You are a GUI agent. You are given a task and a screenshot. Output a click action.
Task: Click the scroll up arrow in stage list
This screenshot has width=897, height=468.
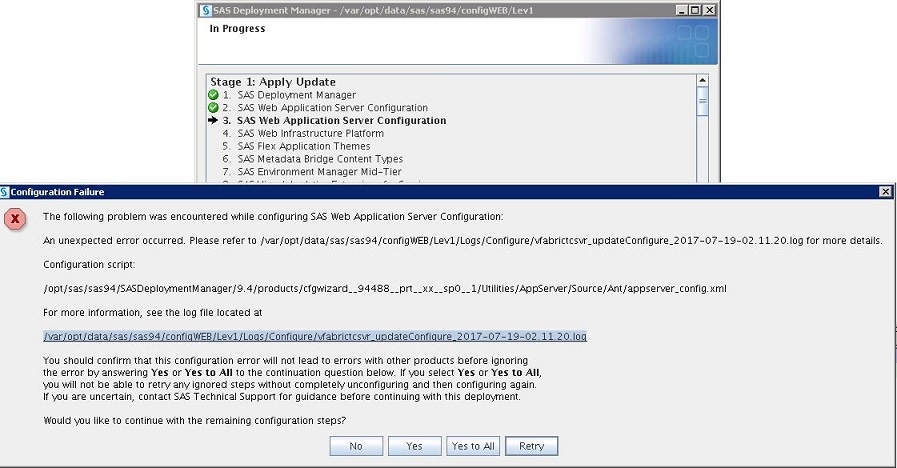tap(703, 80)
